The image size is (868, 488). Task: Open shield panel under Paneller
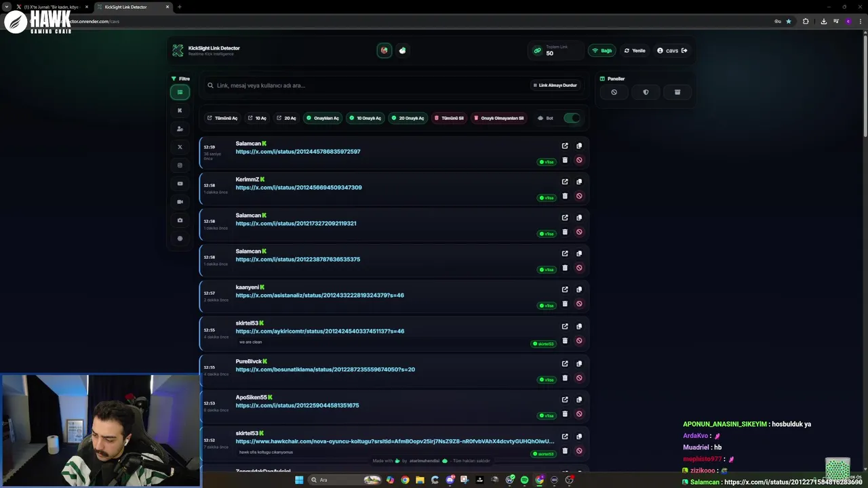tap(646, 92)
